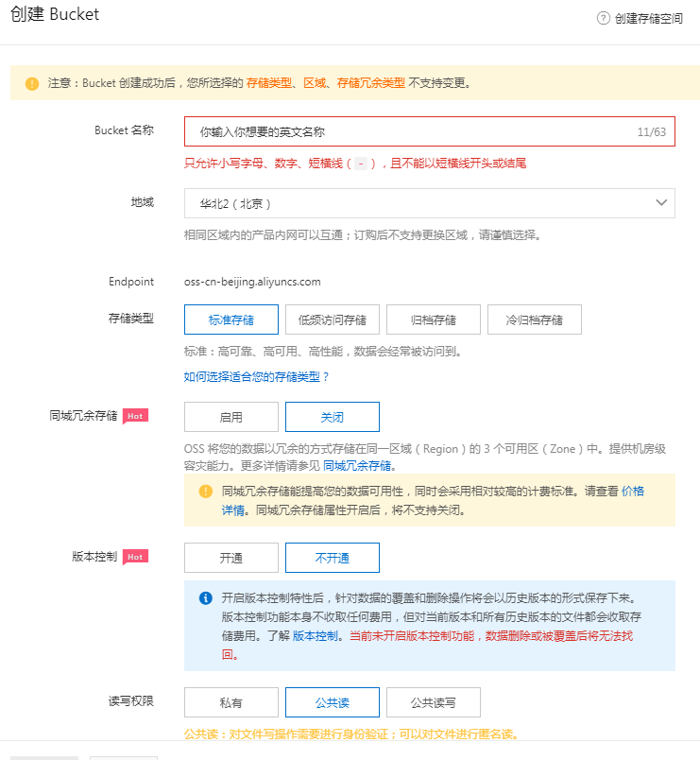Turn on version control with the 开通 option
This screenshot has height=760, width=700.
point(231,558)
